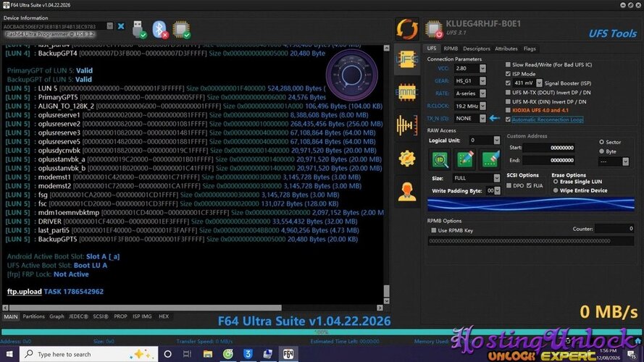
Task: Select the Sector radio button
Action: [602, 142]
